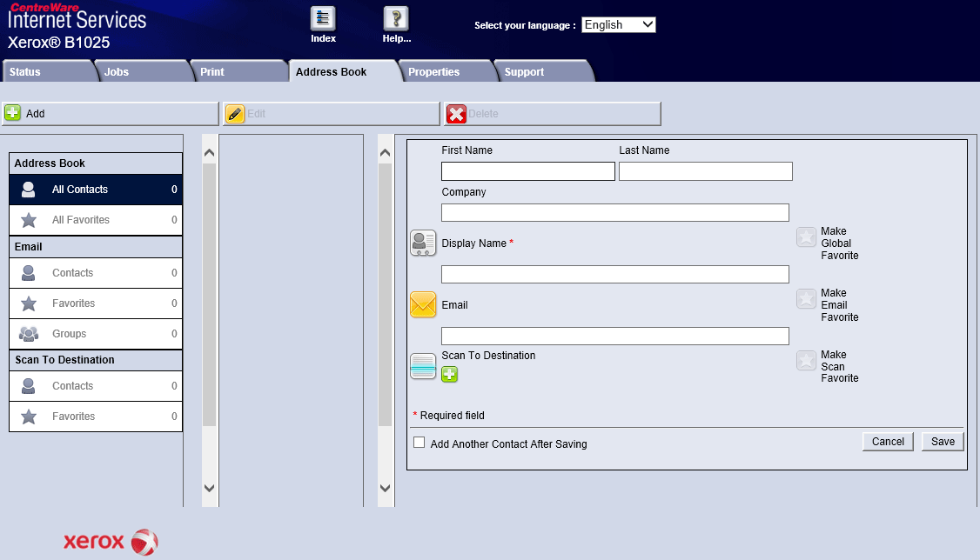980x560 pixels.
Task: Click the Email Contacts person icon
Action: point(28,273)
